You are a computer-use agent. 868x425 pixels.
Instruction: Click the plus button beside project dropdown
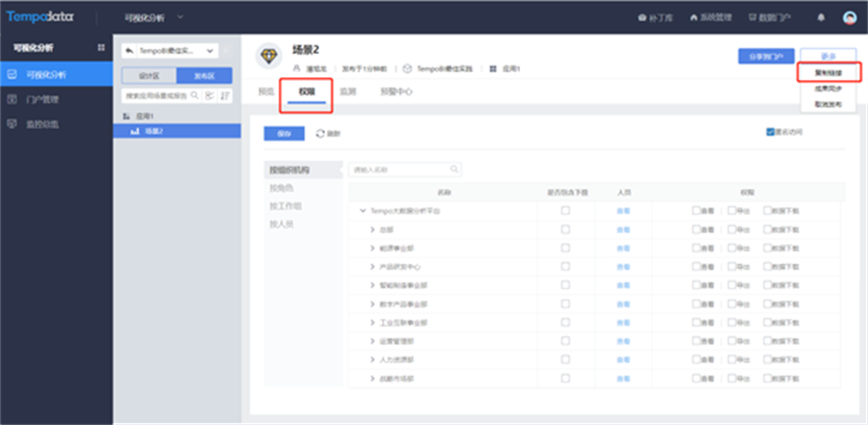tap(228, 51)
